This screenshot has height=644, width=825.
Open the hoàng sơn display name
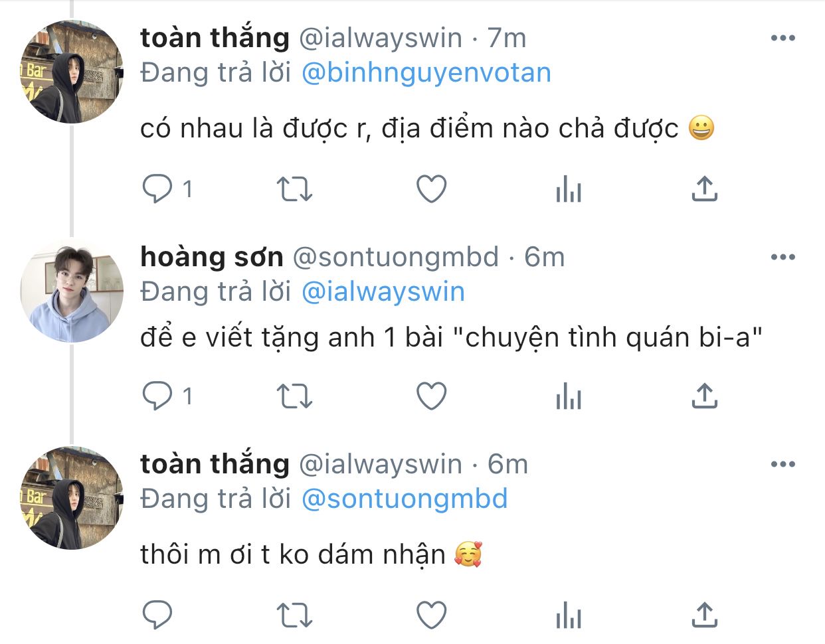tap(212, 256)
